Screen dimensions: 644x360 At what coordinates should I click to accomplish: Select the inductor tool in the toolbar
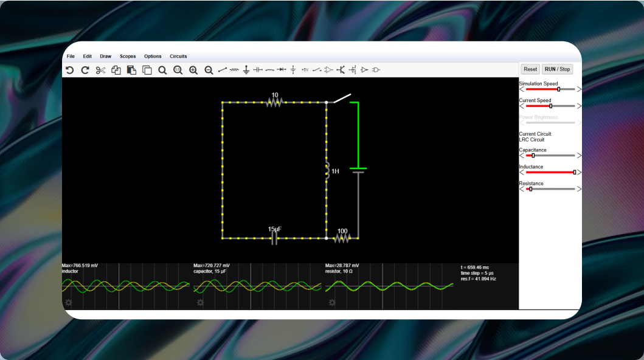(269, 70)
